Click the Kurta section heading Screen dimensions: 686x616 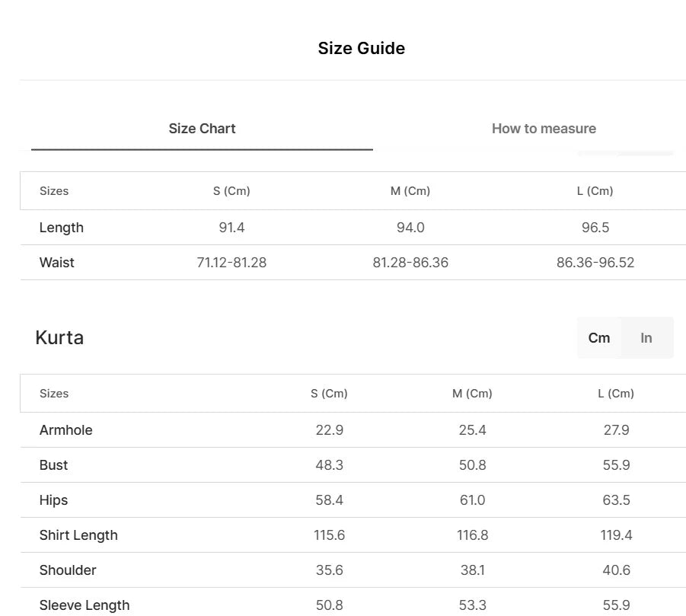(x=59, y=338)
